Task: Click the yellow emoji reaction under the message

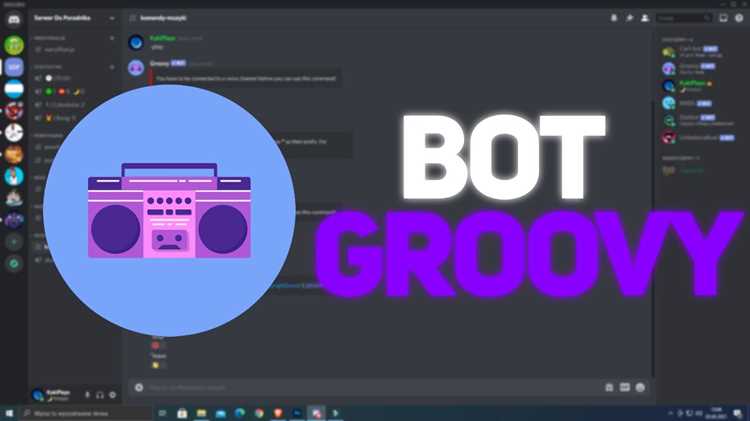Action: 155,365
